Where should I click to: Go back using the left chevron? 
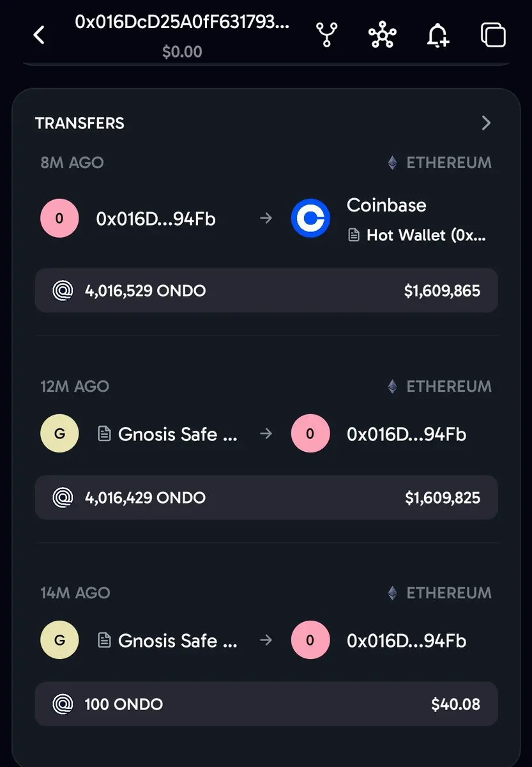[39, 35]
